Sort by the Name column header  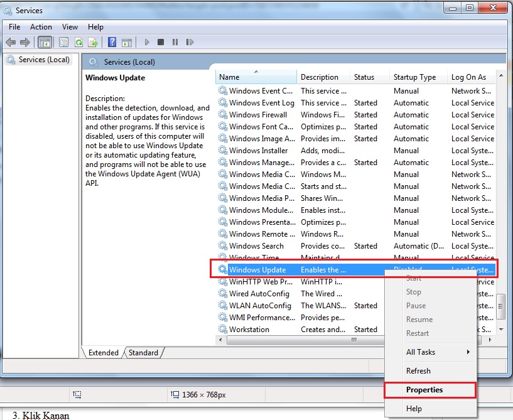pyautogui.click(x=256, y=77)
